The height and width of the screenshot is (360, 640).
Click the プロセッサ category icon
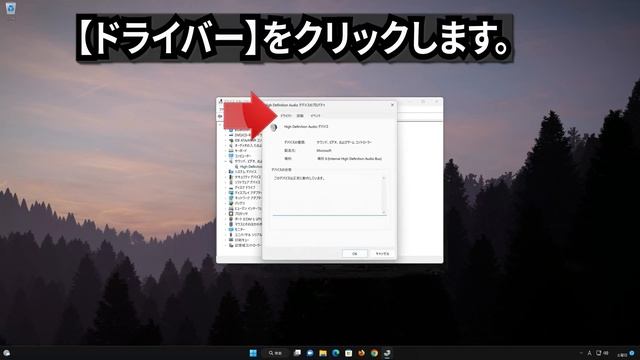click(x=231, y=214)
